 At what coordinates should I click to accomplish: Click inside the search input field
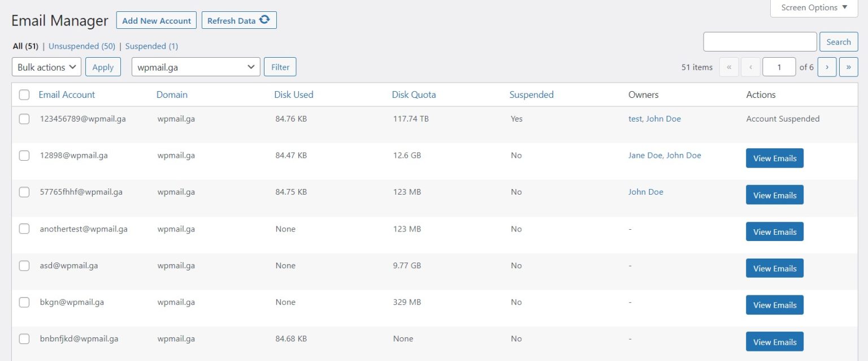click(x=759, y=41)
